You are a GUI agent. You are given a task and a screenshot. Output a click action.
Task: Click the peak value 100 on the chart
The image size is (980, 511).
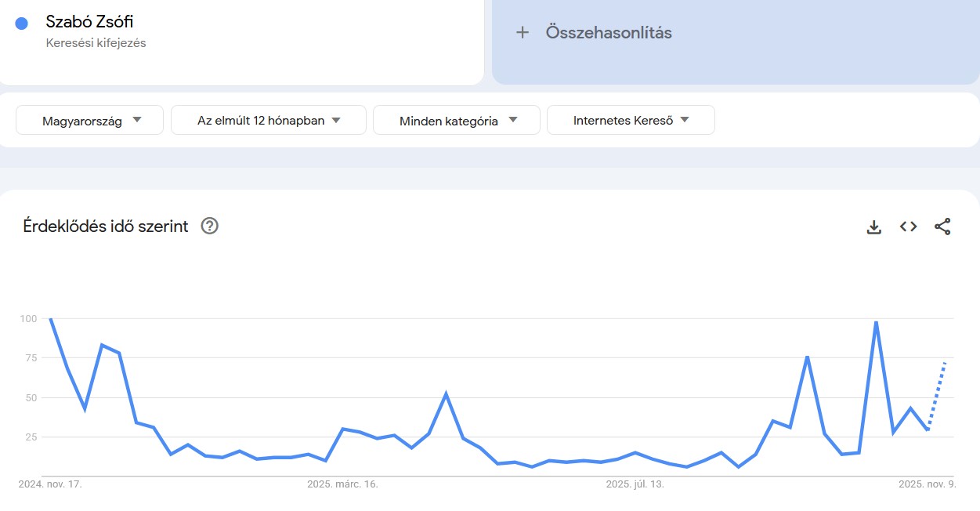[x=51, y=319]
